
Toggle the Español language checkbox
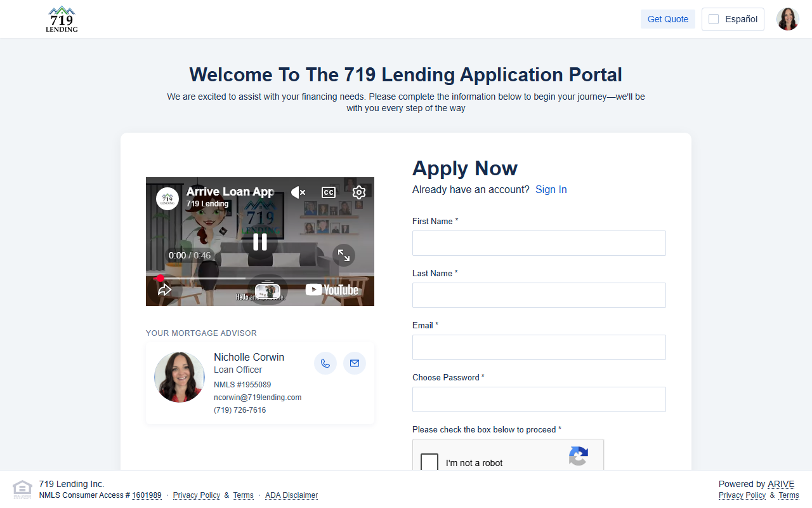point(714,19)
